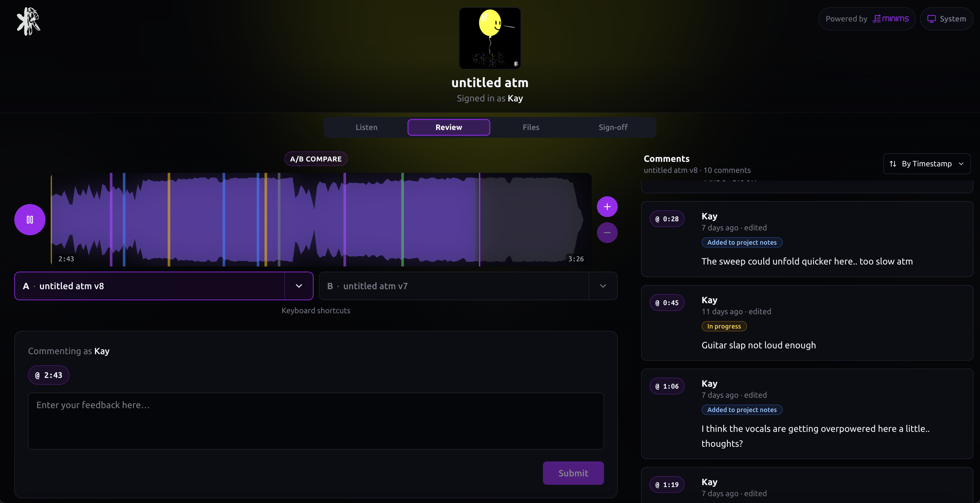Expand version dropdown chevron for track B
This screenshot has height=503, width=980.
603,286
